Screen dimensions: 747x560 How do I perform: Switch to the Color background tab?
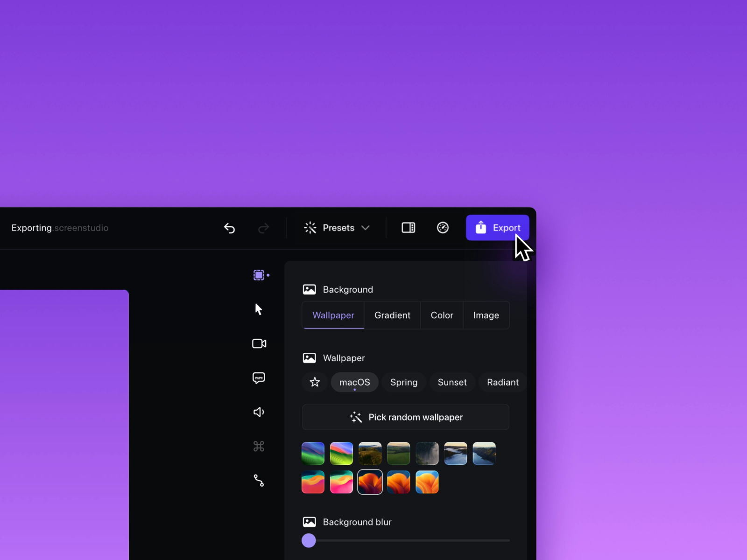tap(442, 315)
